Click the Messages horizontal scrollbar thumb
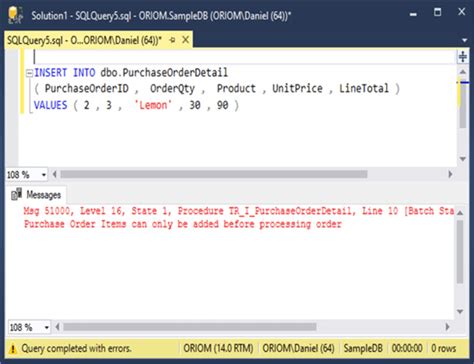This screenshot has height=364, width=474. pyautogui.click(x=190, y=327)
